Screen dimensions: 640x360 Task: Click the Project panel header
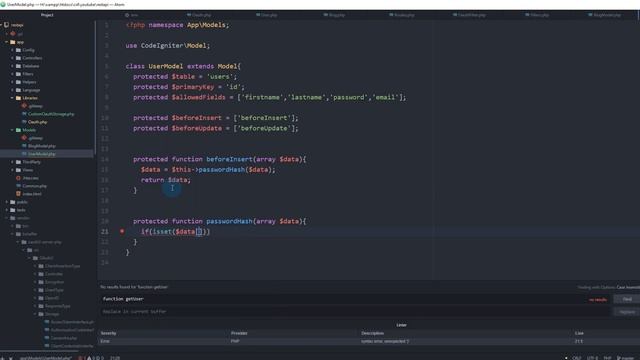47,15
